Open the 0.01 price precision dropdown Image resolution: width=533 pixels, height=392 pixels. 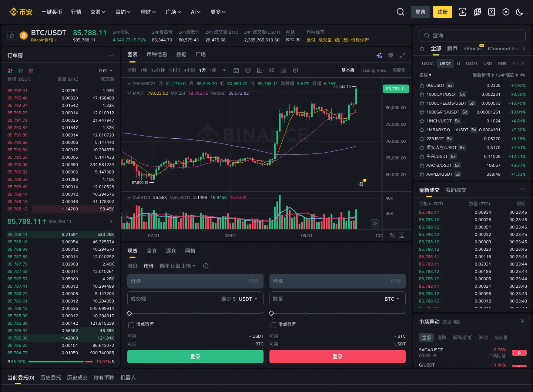point(106,71)
